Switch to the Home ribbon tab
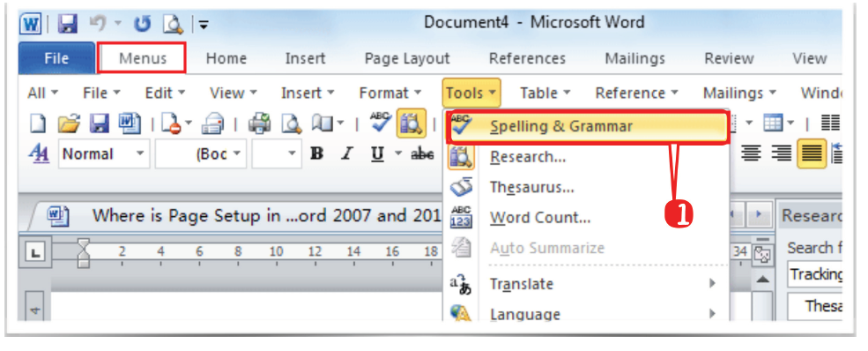Screen dimensions: 868x351 [226, 58]
